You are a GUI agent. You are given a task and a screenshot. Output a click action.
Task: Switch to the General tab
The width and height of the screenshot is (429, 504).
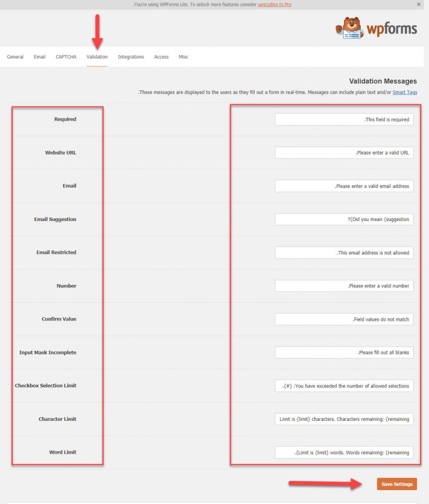[x=15, y=57]
